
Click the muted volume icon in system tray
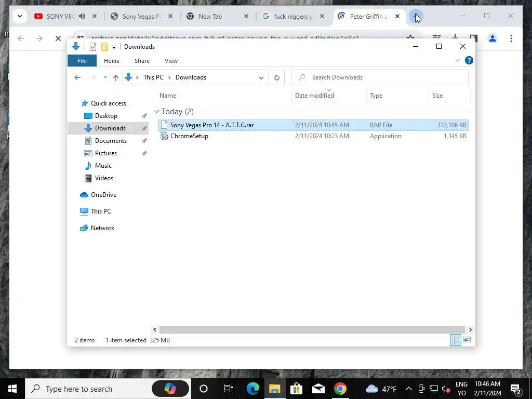coord(446,389)
